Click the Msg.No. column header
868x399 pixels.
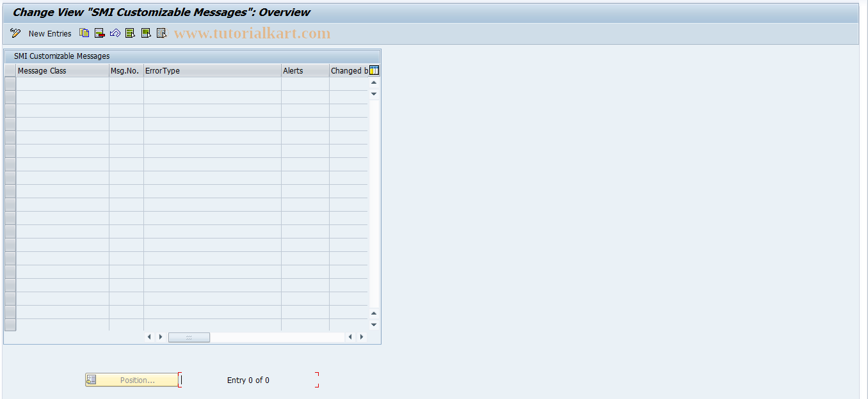click(x=126, y=71)
